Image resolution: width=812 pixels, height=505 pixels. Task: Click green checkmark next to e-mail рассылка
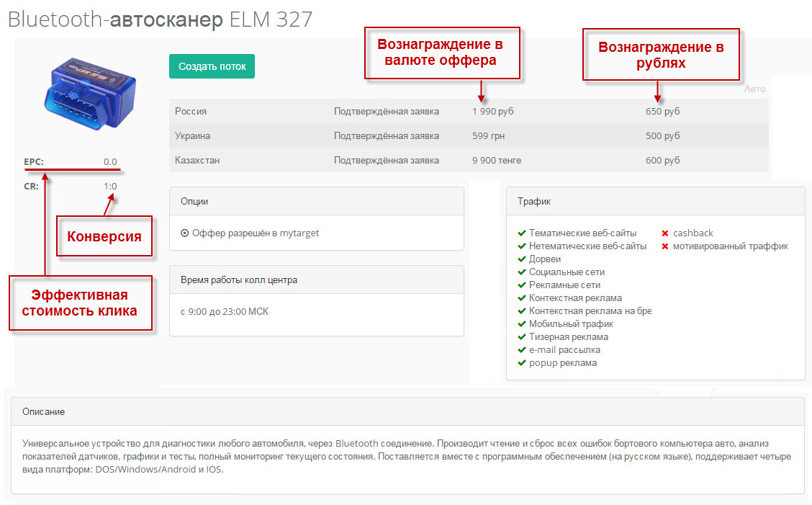pos(522,350)
